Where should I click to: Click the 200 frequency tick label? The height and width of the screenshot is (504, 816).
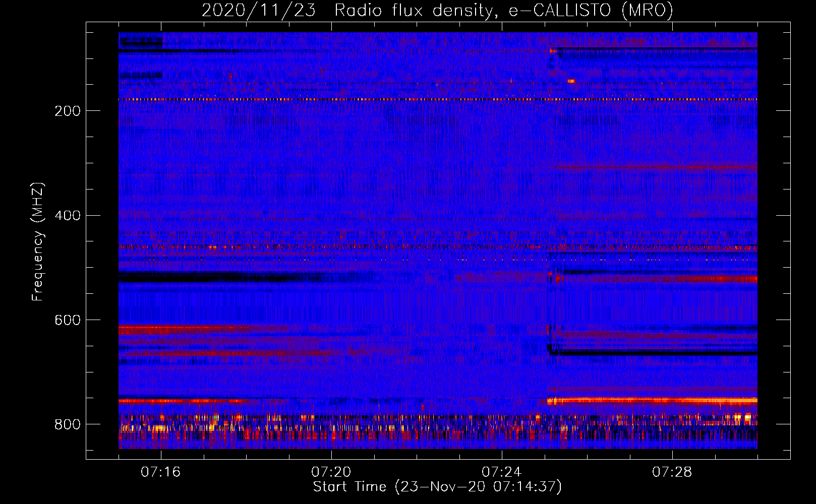(x=68, y=111)
